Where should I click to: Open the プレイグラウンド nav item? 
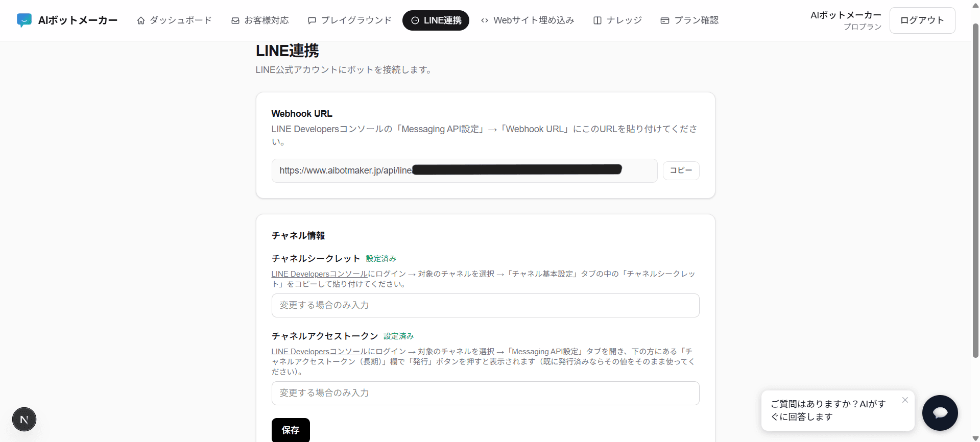click(350, 20)
